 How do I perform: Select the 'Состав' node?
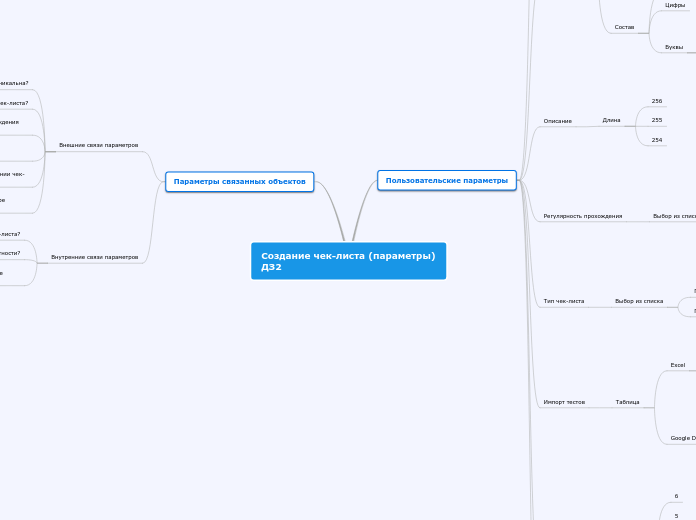click(624, 27)
